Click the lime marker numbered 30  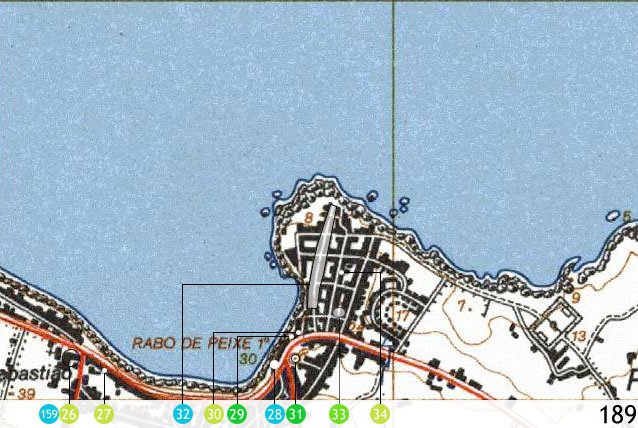(x=214, y=414)
